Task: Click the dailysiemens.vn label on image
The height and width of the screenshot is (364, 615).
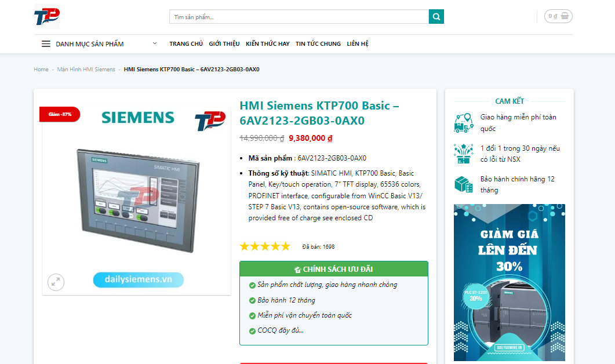Action: (x=138, y=280)
